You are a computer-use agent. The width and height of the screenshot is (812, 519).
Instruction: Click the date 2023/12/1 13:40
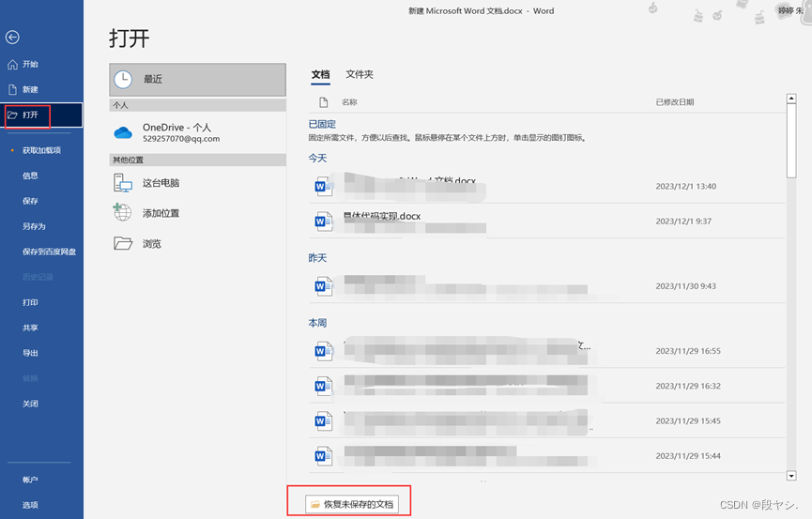(685, 186)
